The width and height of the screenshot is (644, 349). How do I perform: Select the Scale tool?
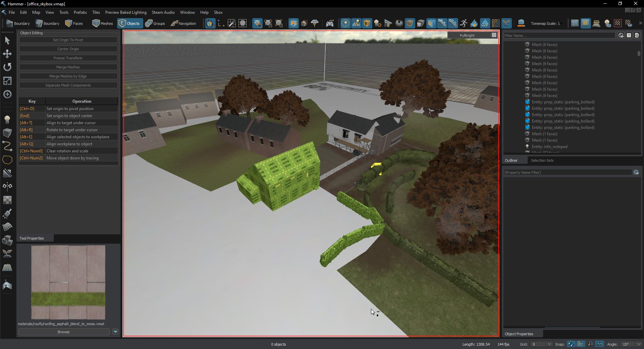(x=7, y=81)
